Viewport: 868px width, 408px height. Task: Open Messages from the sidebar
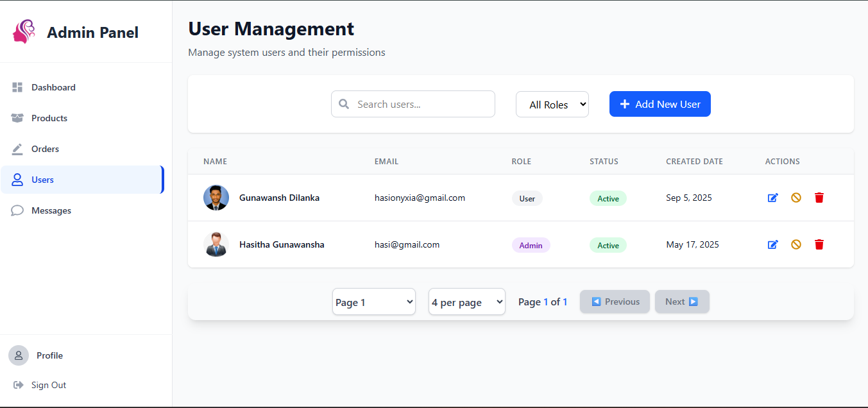click(51, 210)
